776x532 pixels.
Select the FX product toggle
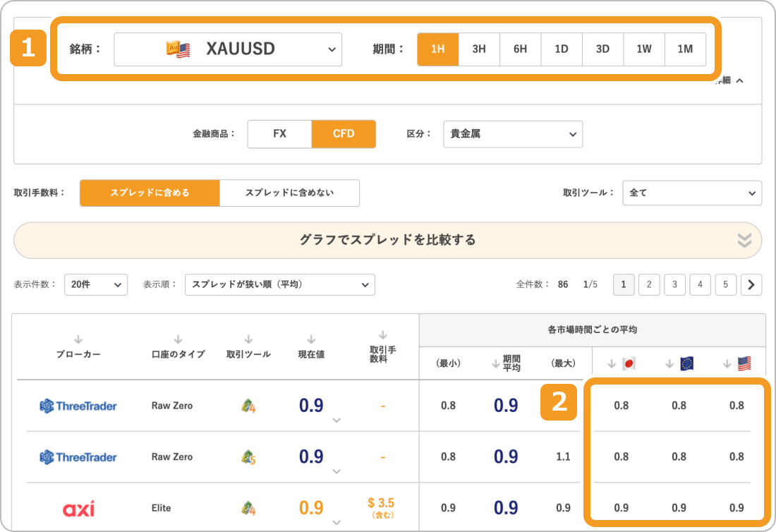tap(279, 133)
